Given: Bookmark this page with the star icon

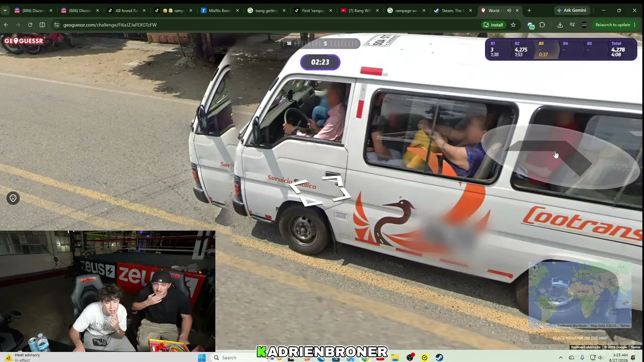Looking at the screenshot, I should pos(513,25).
